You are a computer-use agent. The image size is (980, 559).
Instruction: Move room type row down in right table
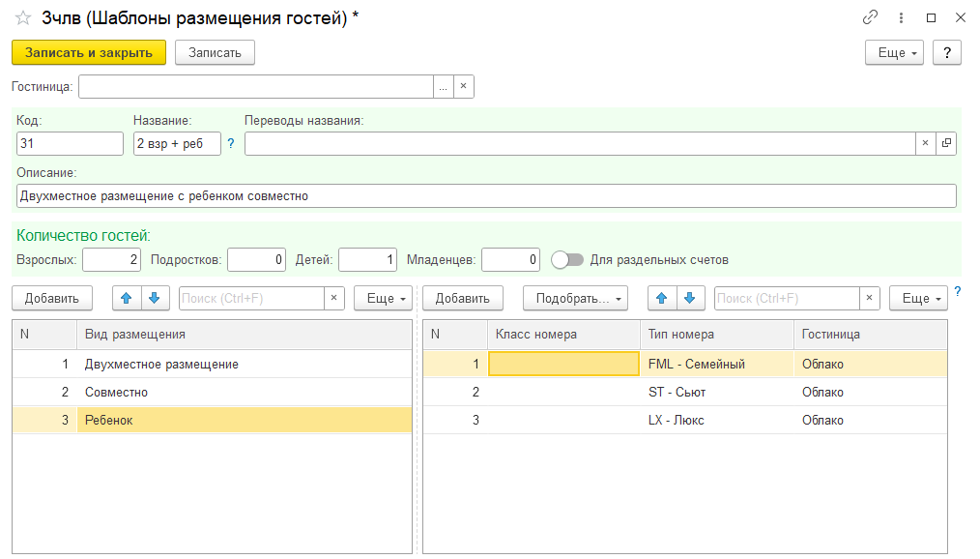tap(689, 298)
